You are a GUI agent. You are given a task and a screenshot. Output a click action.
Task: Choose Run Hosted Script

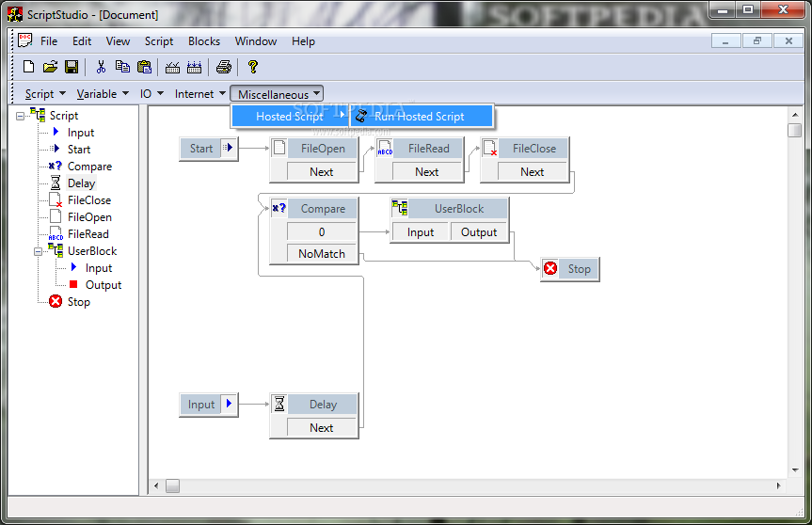(422, 116)
